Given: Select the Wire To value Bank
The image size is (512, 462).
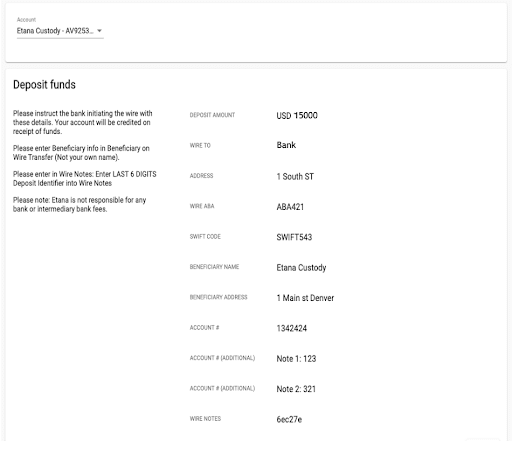Looking at the screenshot, I should (286, 145).
